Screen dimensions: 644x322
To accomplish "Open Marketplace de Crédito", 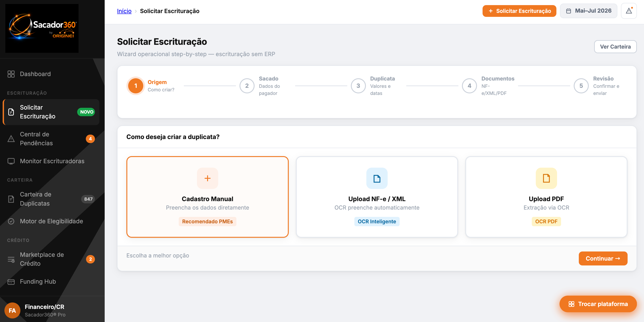I will [51, 259].
